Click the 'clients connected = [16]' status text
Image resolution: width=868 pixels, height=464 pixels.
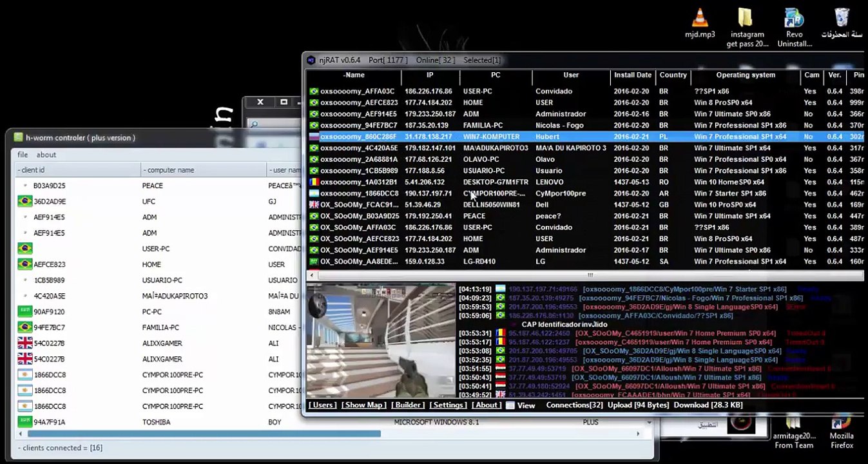[x=60, y=448]
